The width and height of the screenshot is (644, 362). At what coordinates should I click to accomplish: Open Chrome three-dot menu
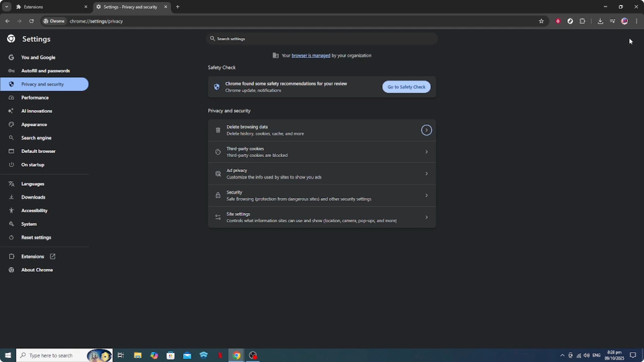pos(636,21)
